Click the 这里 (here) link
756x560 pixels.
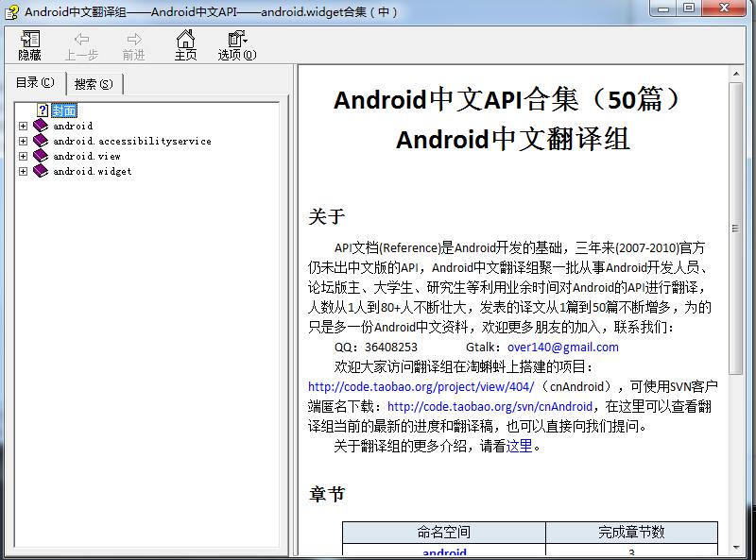click(x=519, y=447)
